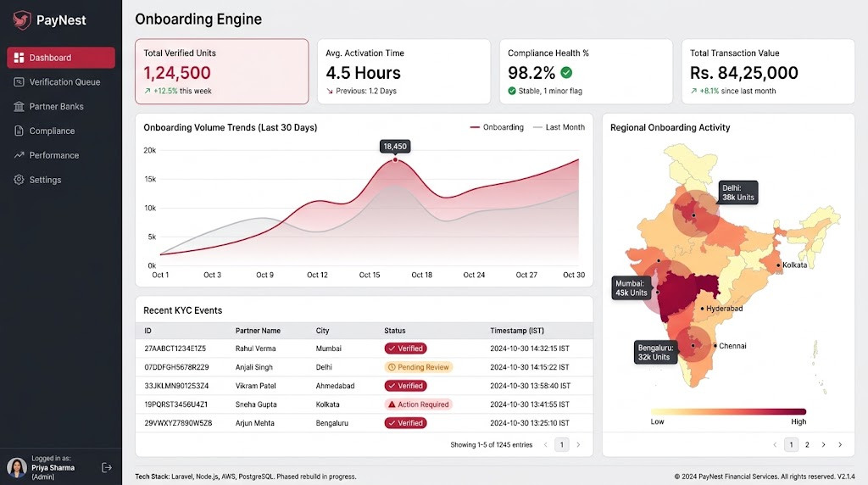Screen dimensions: 868x485
Task: Click the Chennai map marker
Action: pyautogui.click(x=715, y=345)
